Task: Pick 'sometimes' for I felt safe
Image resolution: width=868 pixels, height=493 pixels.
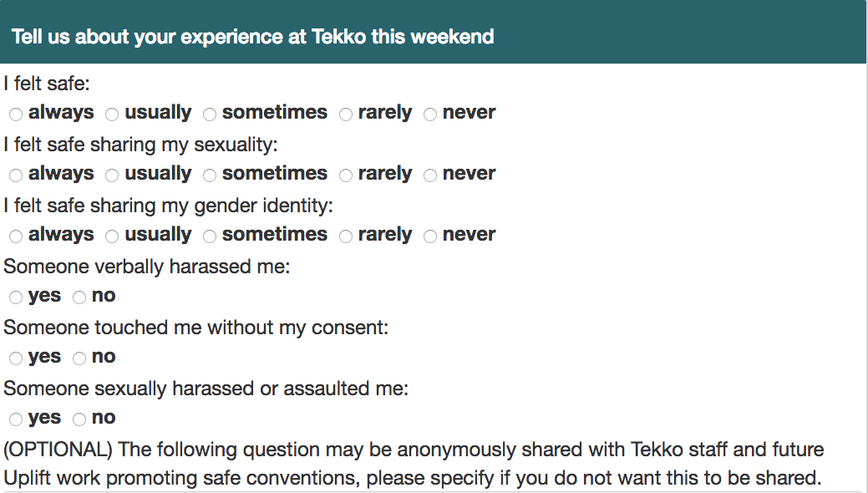Action: 209,114
